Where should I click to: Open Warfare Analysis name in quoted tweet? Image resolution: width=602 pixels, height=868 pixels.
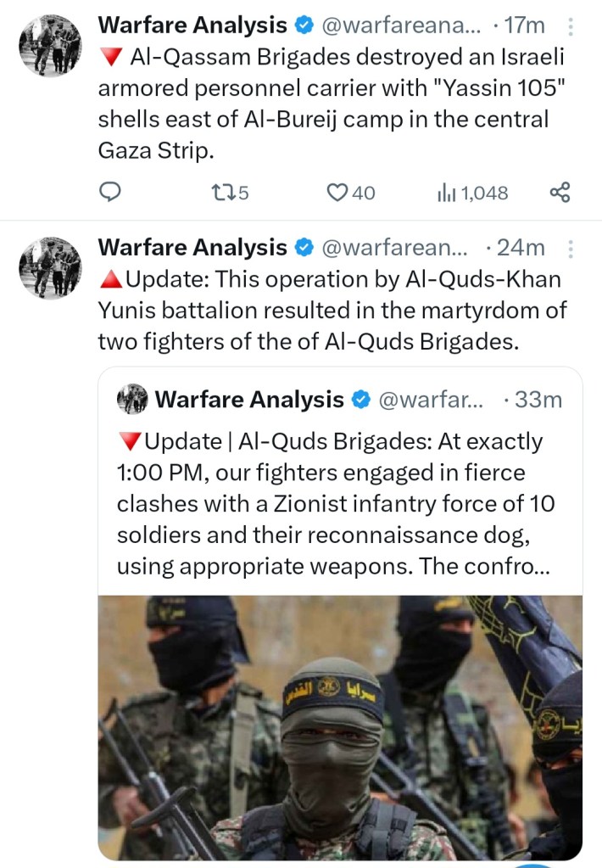pyautogui.click(x=249, y=400)
